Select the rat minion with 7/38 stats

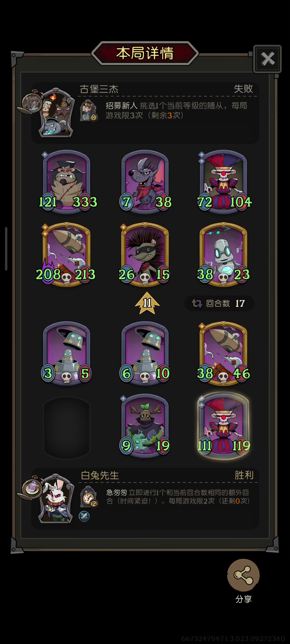point(145,182)
